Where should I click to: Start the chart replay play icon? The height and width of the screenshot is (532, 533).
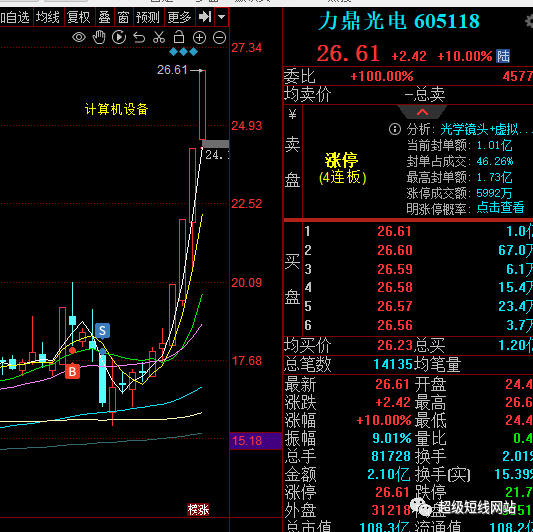click(x=119, y=37)
